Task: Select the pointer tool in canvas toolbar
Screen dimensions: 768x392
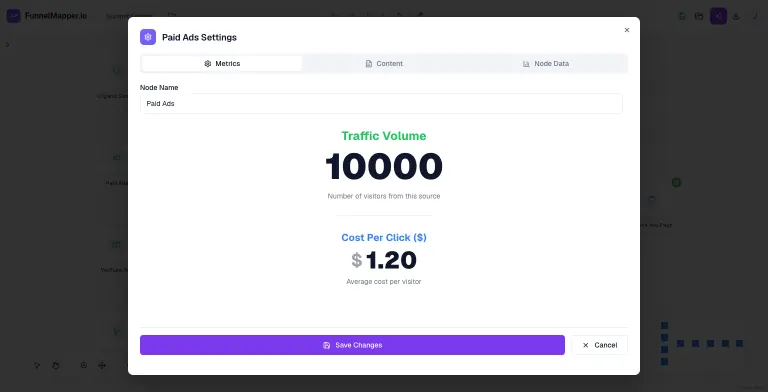Action: pos(37,365)
